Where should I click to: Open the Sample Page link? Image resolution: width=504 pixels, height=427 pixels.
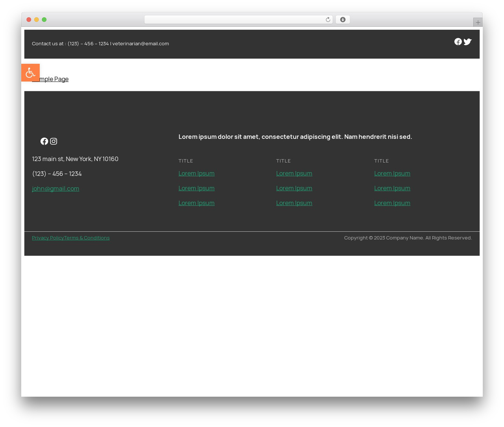pyautogui.click(x=50, y=79)
